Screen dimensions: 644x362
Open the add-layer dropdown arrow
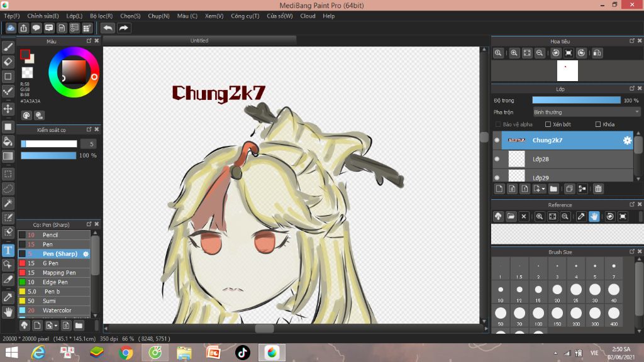coord(543,189)
